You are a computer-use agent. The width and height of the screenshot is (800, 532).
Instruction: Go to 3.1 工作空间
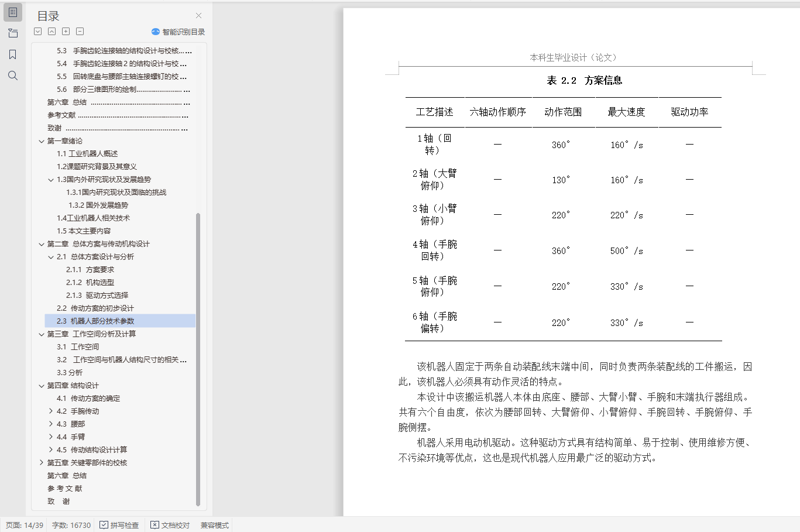coord(78,347)
